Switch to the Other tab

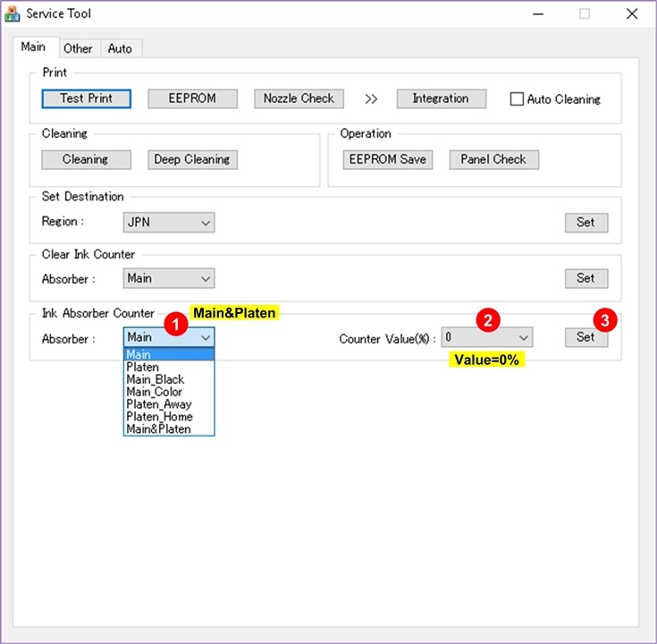click(x=78, y=48)
